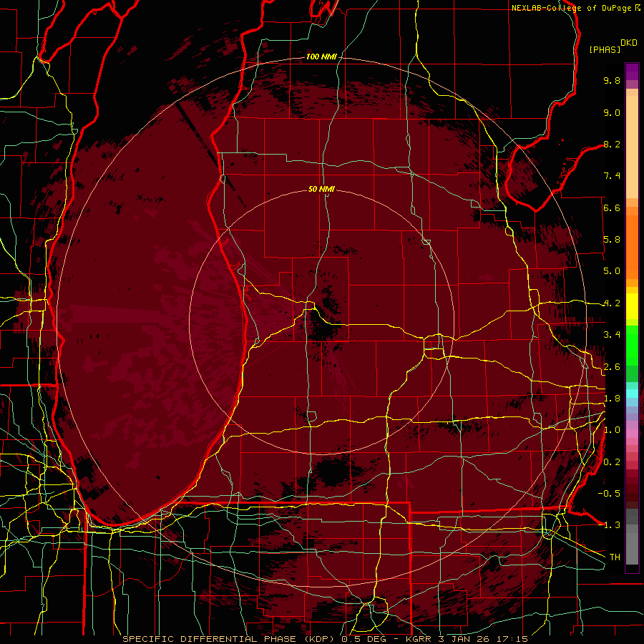Click the 0.5 DEG elevation text in the caption
This screenshot has width=644, height=644.
coord(368,639)
